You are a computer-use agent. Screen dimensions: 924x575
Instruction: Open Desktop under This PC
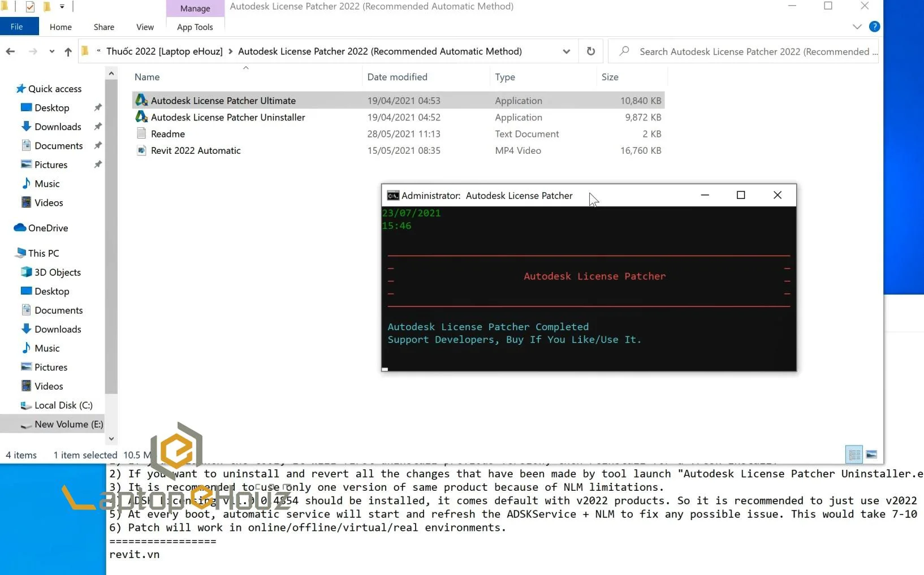coord(51,291)
